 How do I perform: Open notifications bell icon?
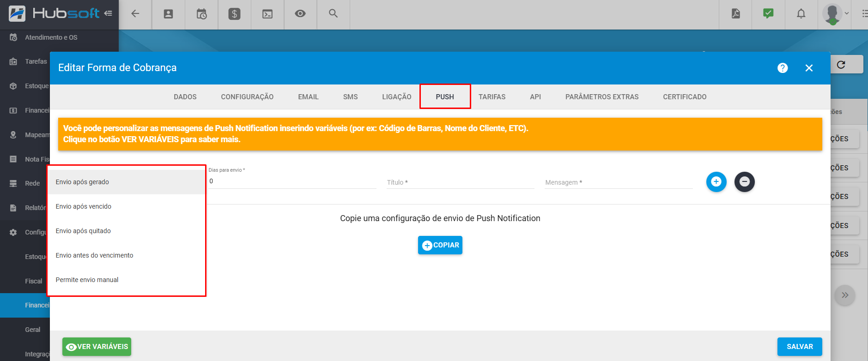click(x=801, y=14)
